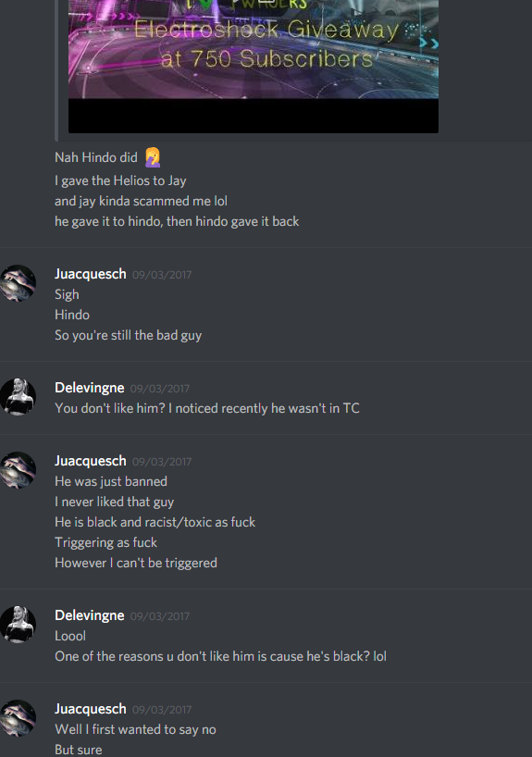The image size is (532, 757).
Task: Open the Electroshock Giveaway video thumbnail
Action: click(254, 49)
